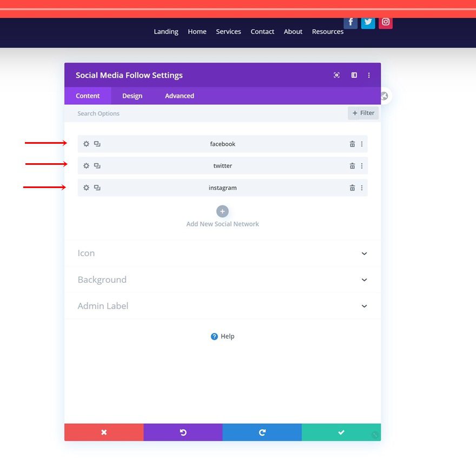The height and width of the screenshot is (475, 476).
Task: Delete the instagram social network item
Action: 352,188
